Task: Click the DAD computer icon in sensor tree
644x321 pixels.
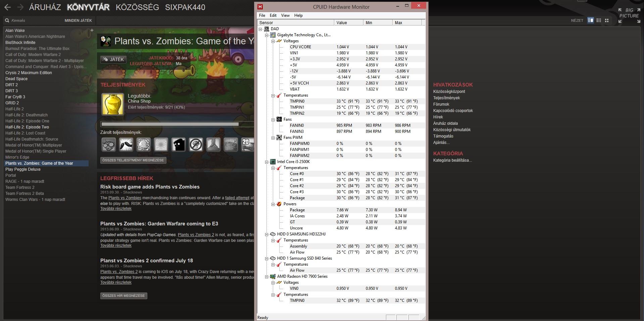Action: click(266, 29)
